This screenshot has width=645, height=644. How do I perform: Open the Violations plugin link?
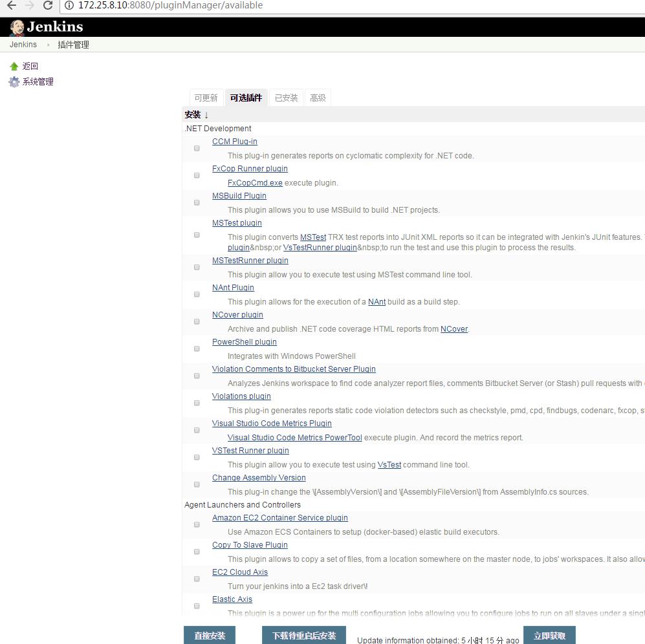(x=241, y=396)
